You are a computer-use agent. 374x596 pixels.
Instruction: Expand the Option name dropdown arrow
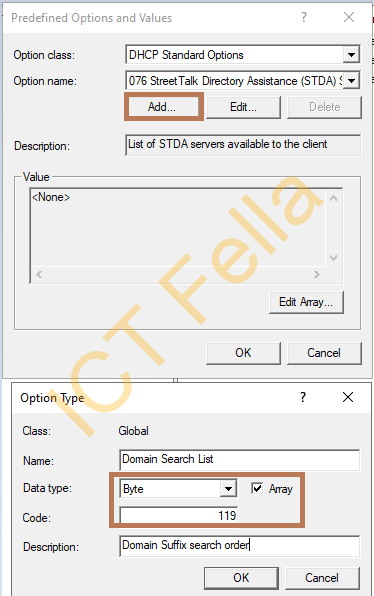[351, 81]
